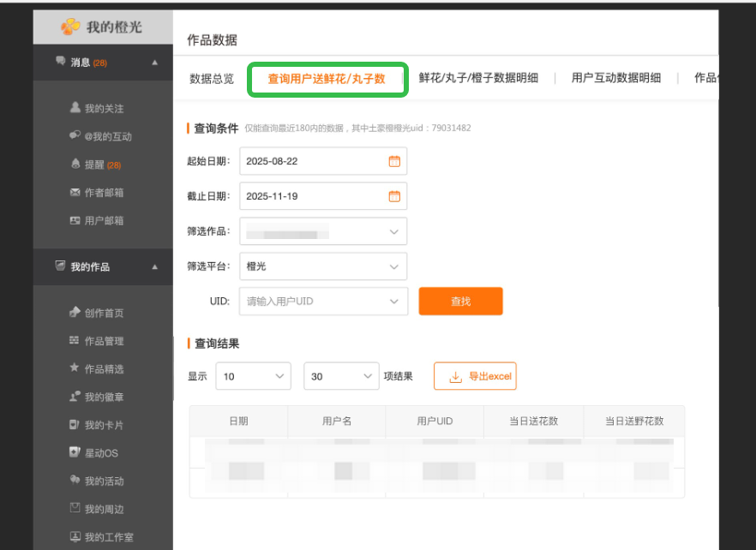Collapse the 我的作品 sidebar section
The height and width of the screenshot is (550, 756).
[154, 267]
